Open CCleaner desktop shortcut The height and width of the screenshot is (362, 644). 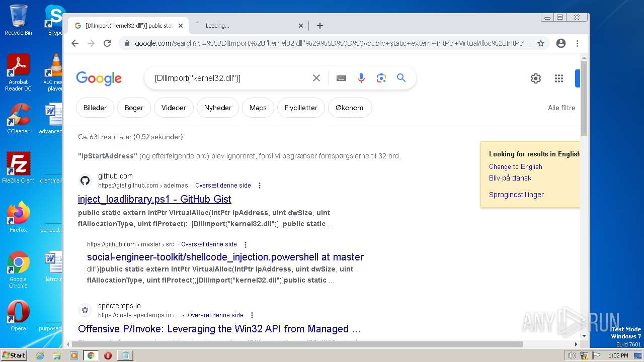tap(18, 119)
